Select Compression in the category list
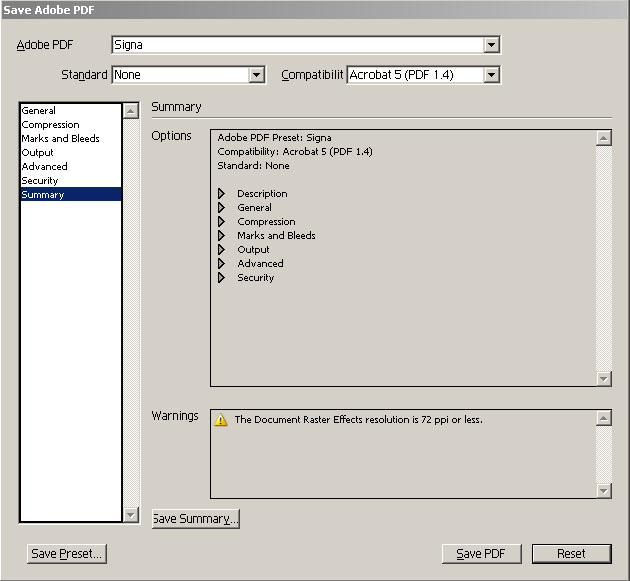The height and width of the screenshot is (581, 630). coord(71,125)
